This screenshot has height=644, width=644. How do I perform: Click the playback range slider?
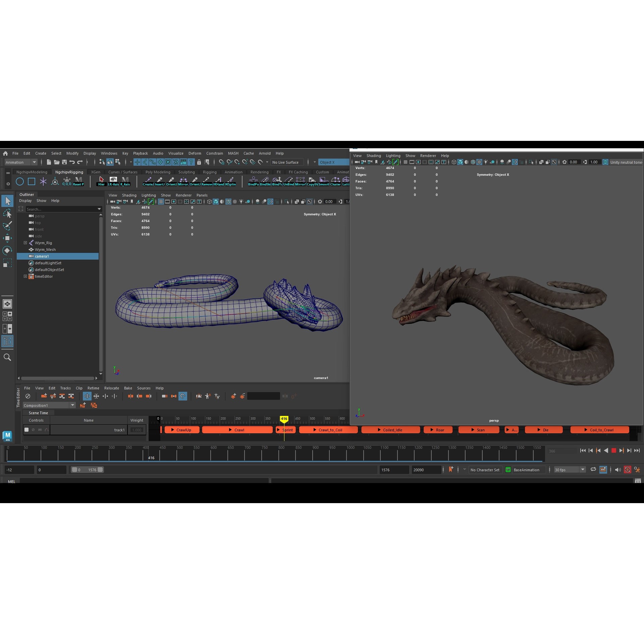(88, 470)
